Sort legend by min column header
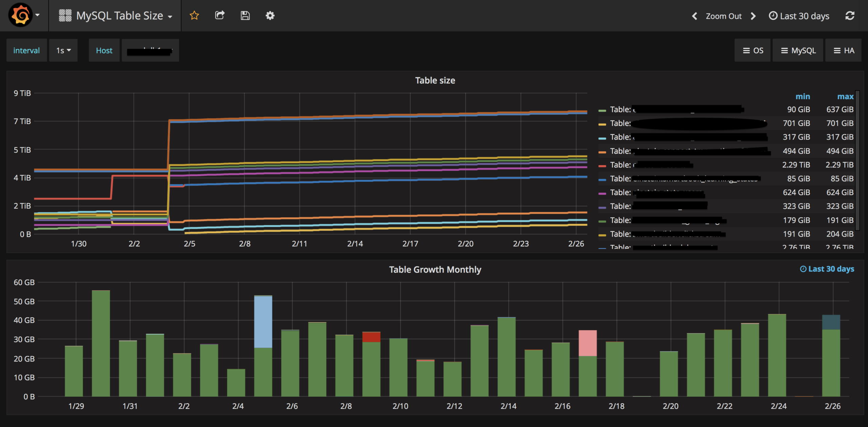 click(803, 96)
